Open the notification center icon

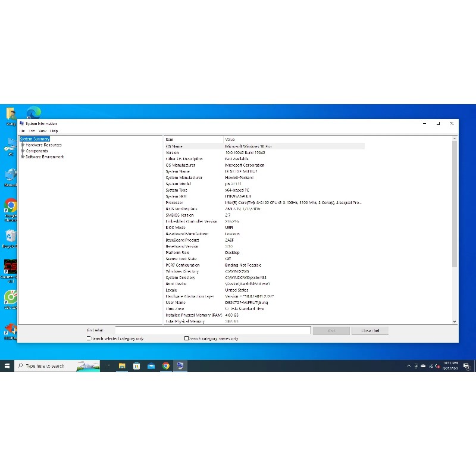[x=466, y=366]
